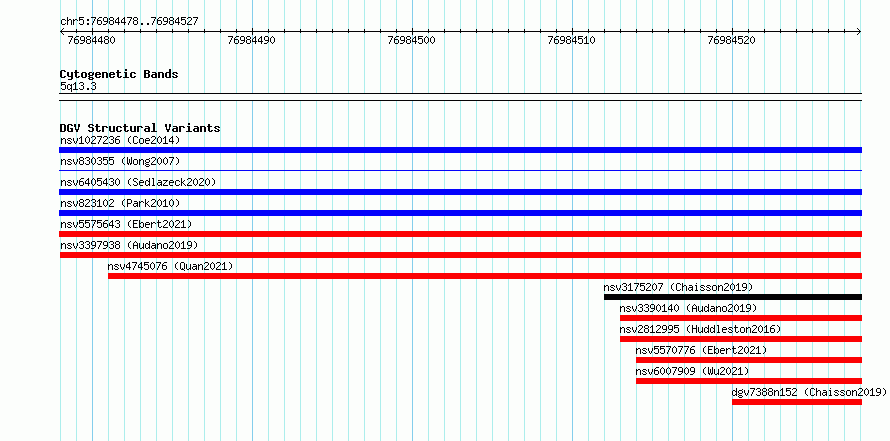Click ruler position 76984520
890x441 pixels.
732,40
